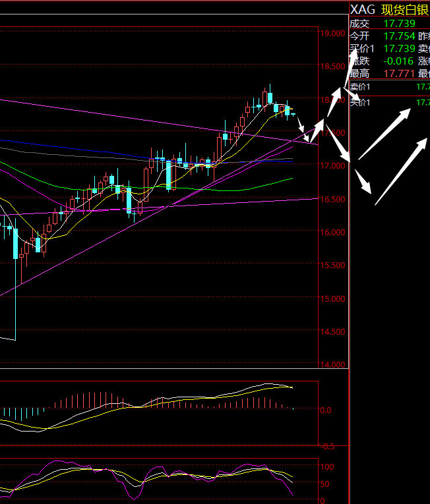Select the 今开 opening price 17.754
This screenshot has height=504, width=430.
[x=399, y=36]
